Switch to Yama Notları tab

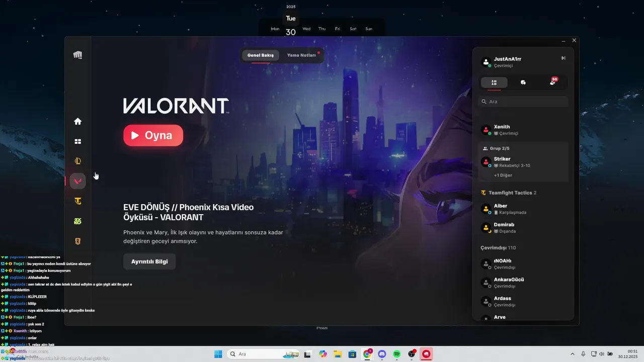coord(301,55)
